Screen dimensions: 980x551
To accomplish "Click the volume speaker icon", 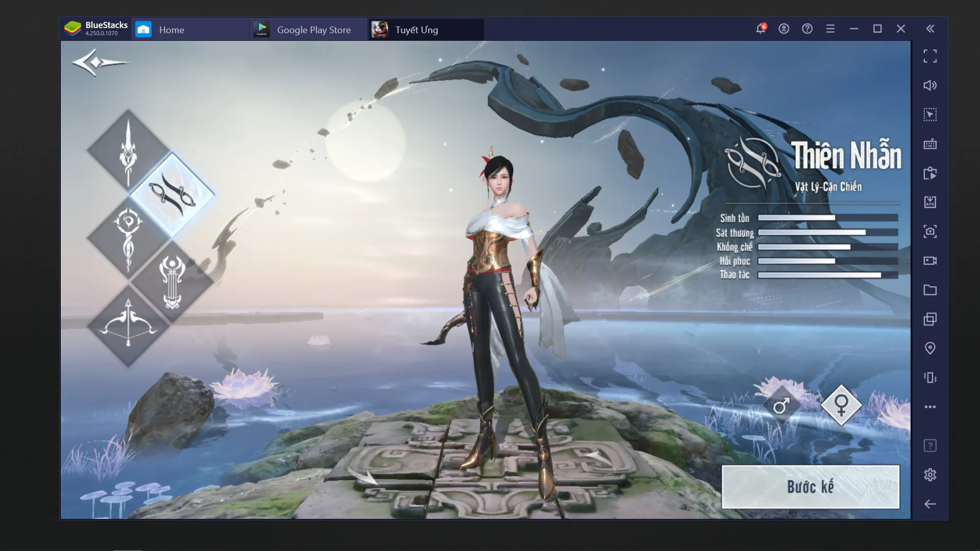I will [930, 85].
